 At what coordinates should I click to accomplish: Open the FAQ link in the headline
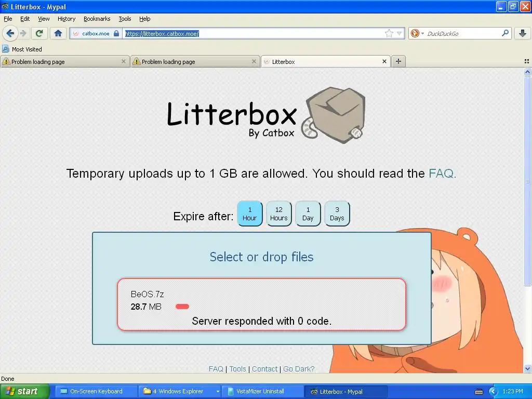point(442,174)
